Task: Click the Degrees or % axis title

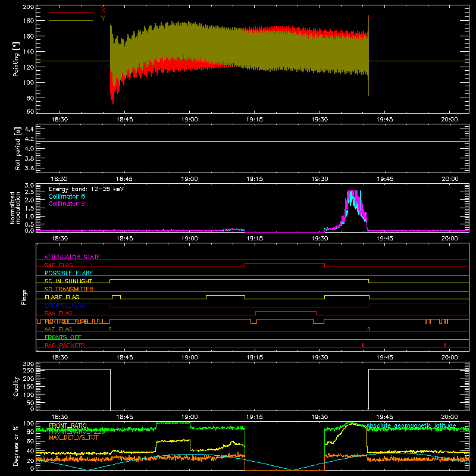Action: pos(16,446)
